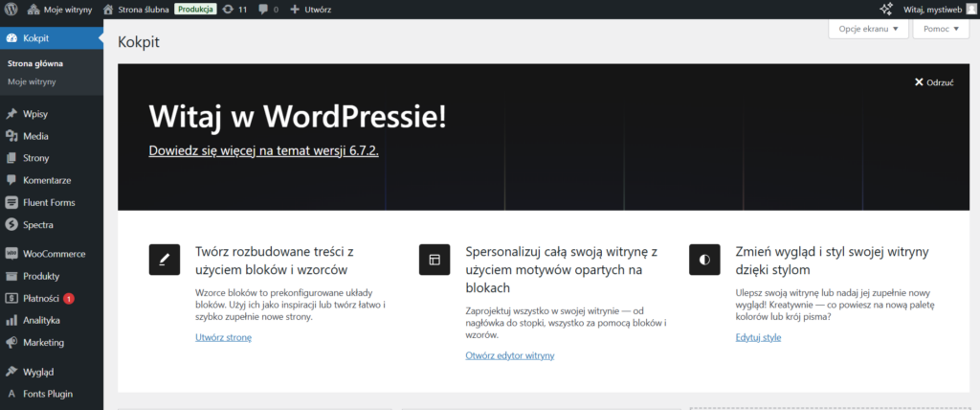Click the Otwórz edytor witryny link
Viewport: 980px width, 410px height.
509,355
